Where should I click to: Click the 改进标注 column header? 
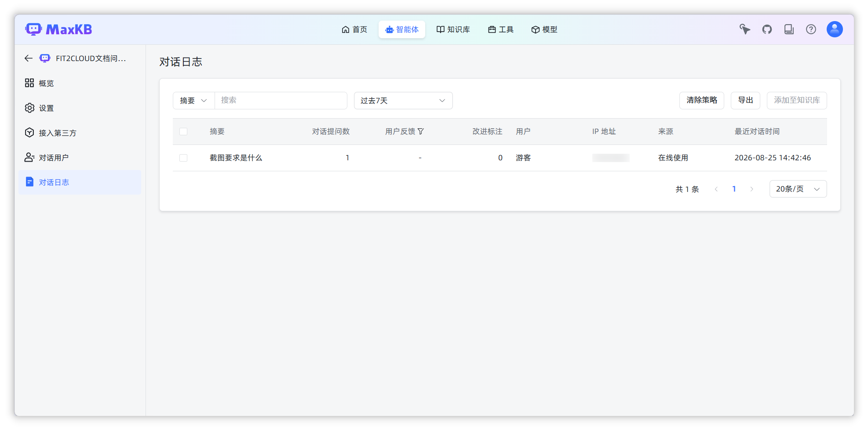487,131
